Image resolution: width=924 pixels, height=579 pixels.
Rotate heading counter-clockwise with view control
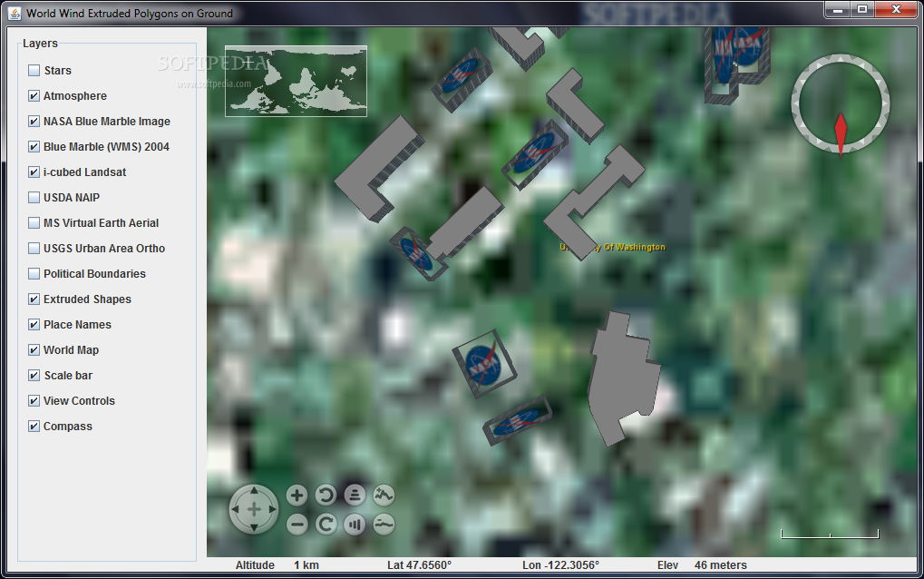[x=326, y=496]
